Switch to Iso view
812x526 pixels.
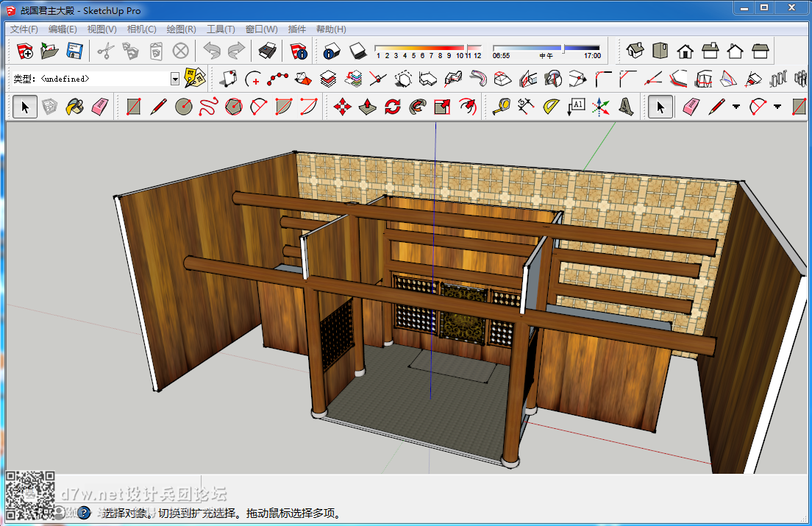pos(635,51)
